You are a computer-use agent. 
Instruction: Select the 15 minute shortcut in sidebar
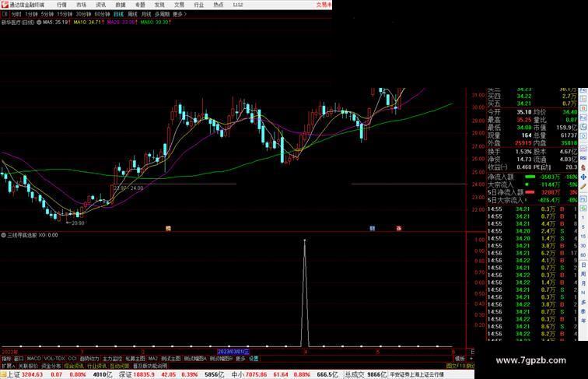pos(583,237)
